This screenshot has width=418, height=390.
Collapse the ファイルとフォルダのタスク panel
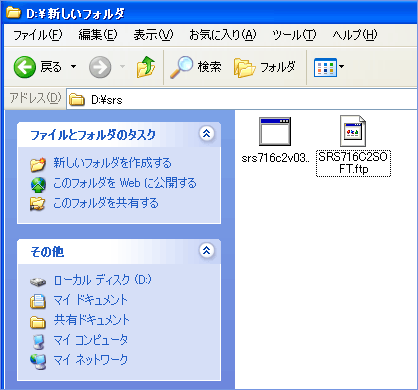tap(207, 134)
